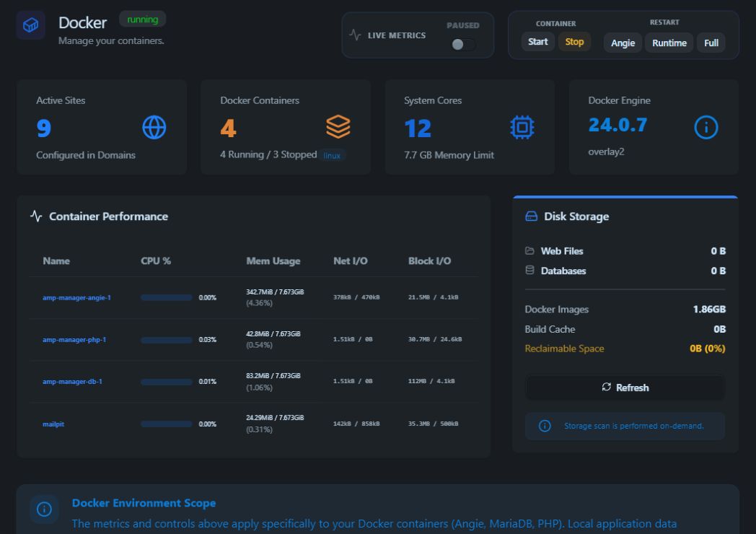
Task: Click the 21.5MB / 4.1kB block I/O value
Action: [x=433, y=297]
